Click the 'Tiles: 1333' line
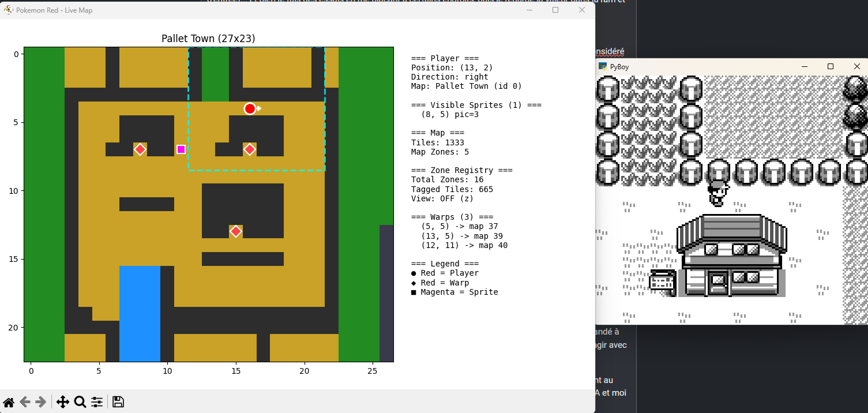 click(x=438, y=142)
